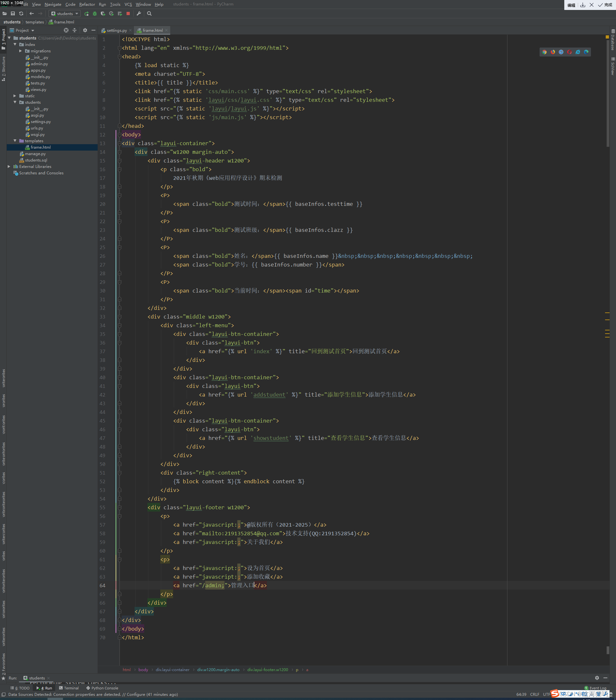616x700 pixels.
Task: Open Settings via the wrench icon
Action: click(139, 14)
